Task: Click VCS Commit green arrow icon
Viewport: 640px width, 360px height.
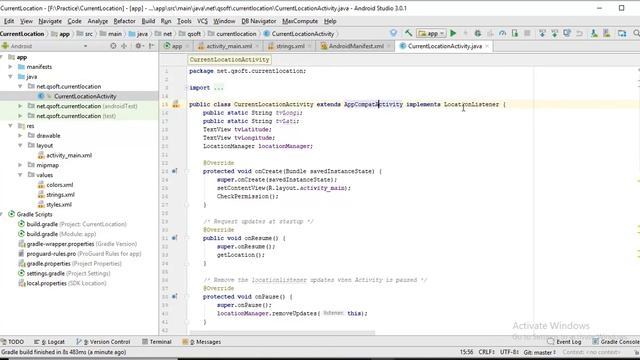Action: click(554, 33)
